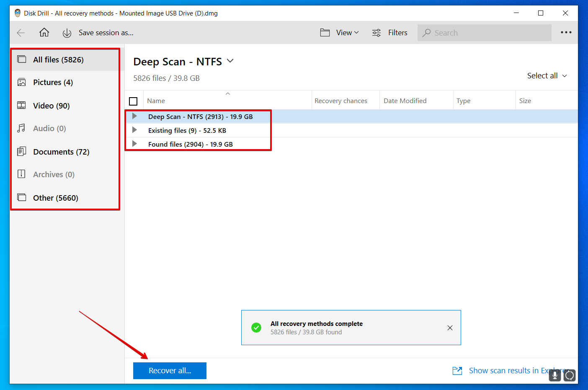Screen dimensions: 588x390
Task: Click 'All recovery methods complete' message
Action: [317, 324]
